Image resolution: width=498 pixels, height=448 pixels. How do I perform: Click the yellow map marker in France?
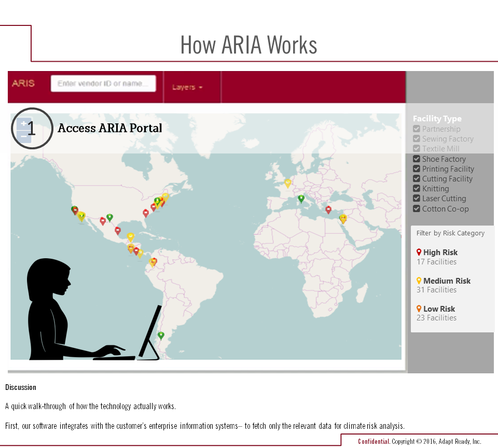click(x=288, y=183)
